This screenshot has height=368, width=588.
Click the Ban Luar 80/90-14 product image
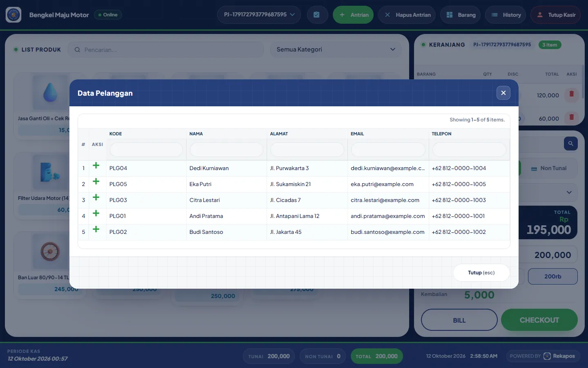[50, 252]
